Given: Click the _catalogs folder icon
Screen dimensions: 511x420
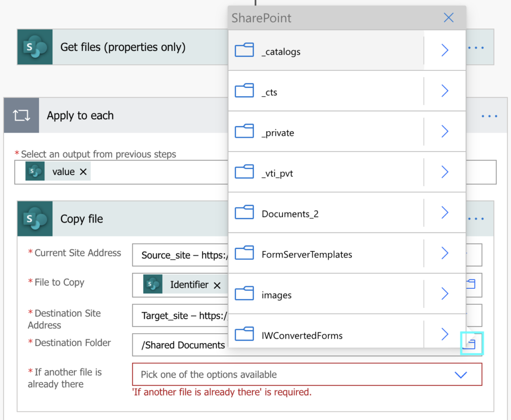Looking at the screenshot, I should 244,50.
